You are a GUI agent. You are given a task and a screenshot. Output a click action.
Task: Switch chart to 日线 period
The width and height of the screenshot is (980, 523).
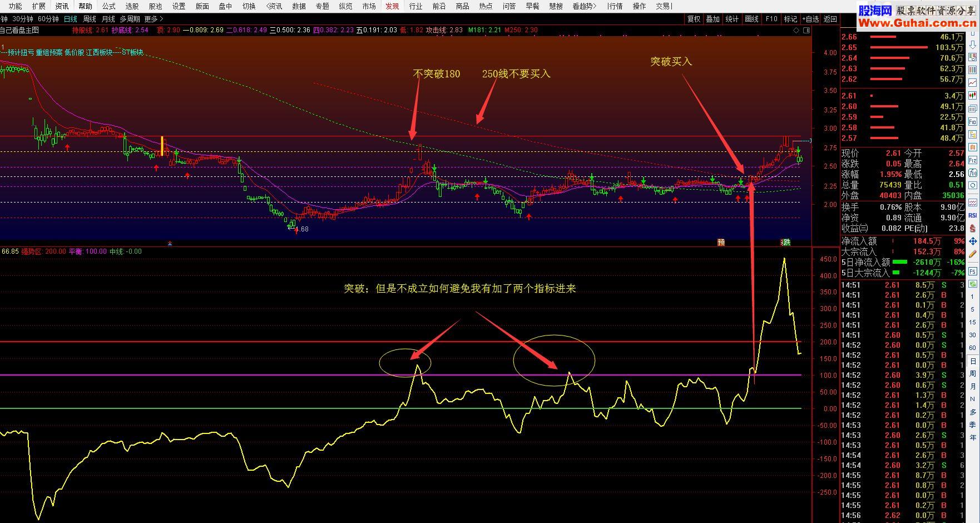tap(71, 19)
